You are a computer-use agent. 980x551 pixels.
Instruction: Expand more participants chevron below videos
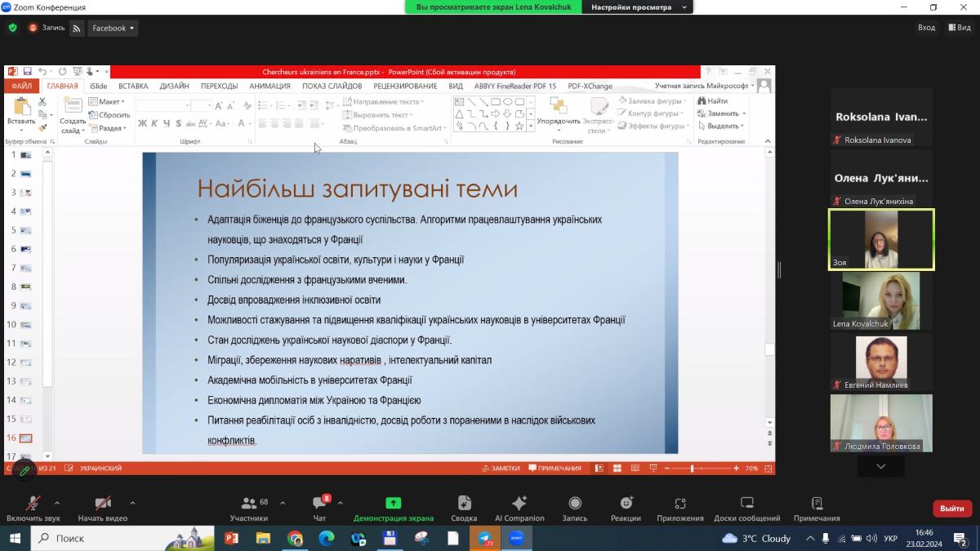[880, 466]
